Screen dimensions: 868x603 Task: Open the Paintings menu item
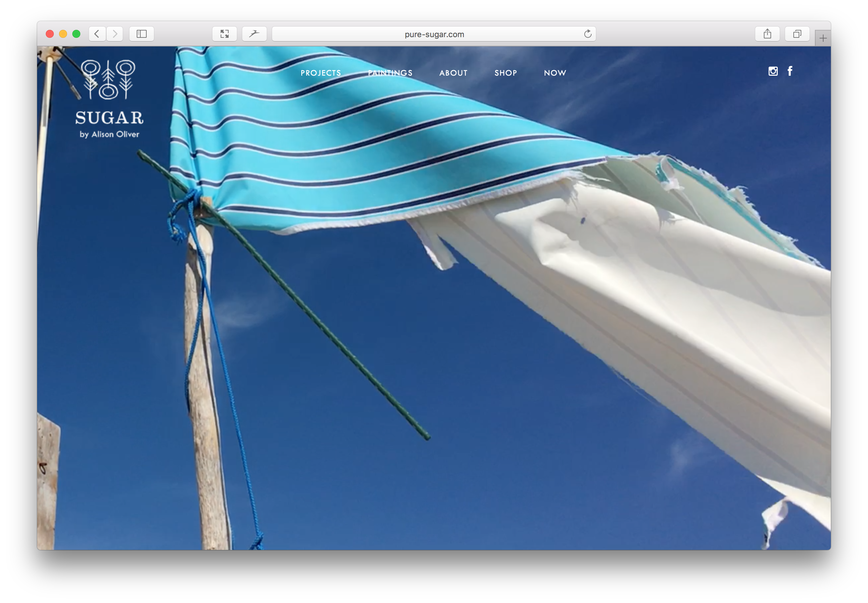[x=390, y=73]
